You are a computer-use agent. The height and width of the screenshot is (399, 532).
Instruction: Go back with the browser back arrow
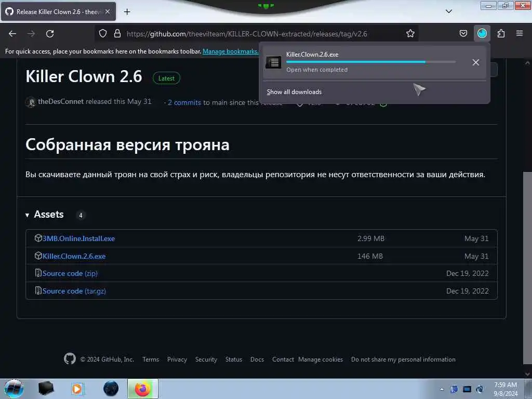[x=12, y=34]
